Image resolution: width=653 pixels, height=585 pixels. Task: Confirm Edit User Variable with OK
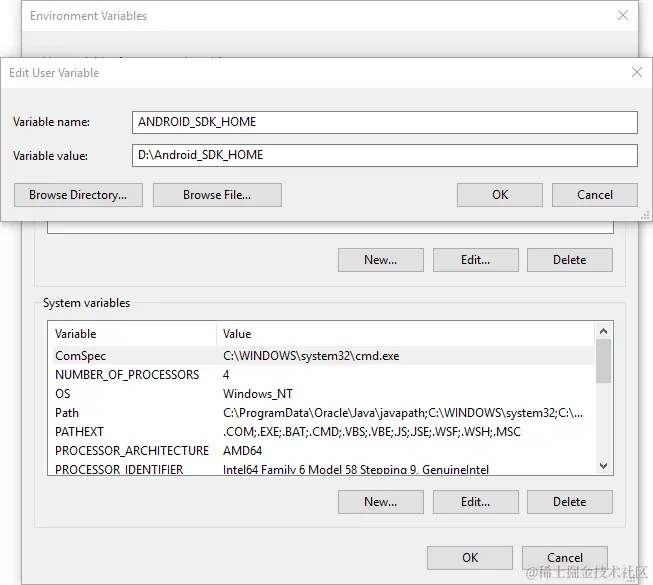click(500, 195)
